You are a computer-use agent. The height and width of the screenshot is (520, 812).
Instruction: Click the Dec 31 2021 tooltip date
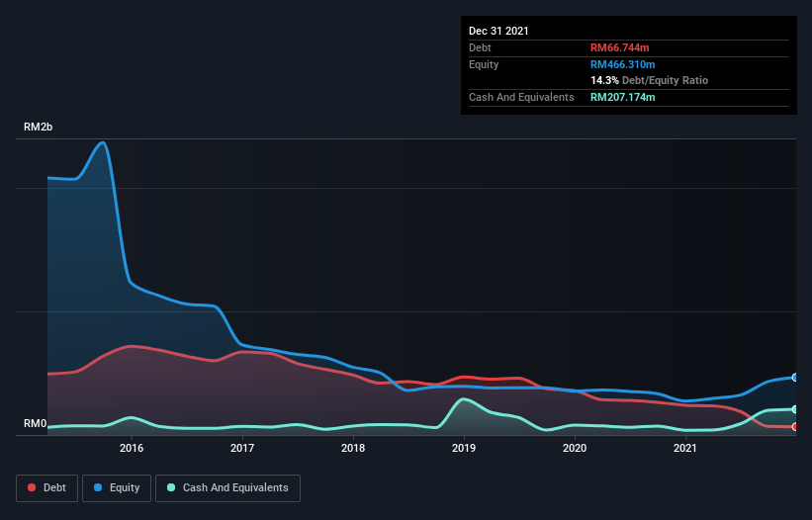(498, 31)
